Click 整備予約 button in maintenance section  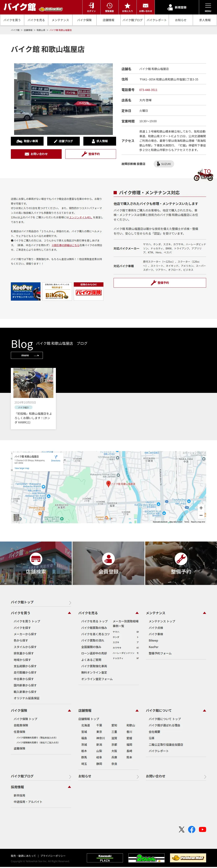pos(160,283)
